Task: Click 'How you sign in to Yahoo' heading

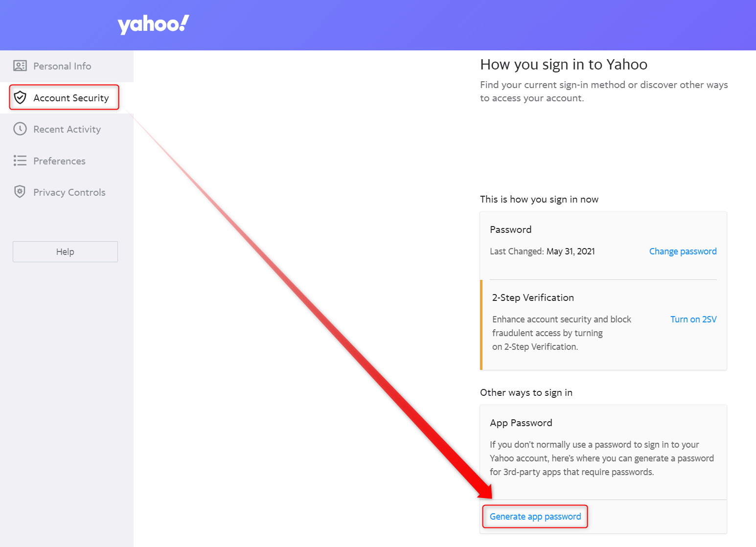Action: [x=564, y=65]
